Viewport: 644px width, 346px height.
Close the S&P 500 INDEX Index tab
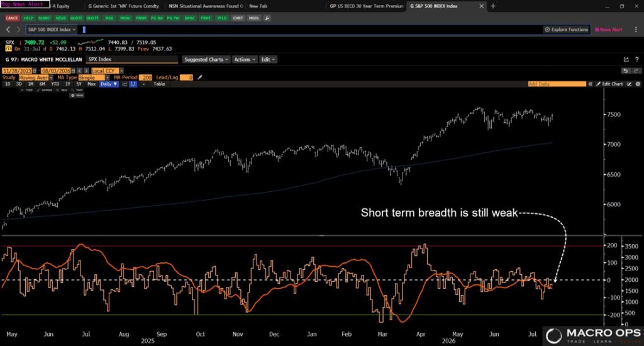point(481,6)
